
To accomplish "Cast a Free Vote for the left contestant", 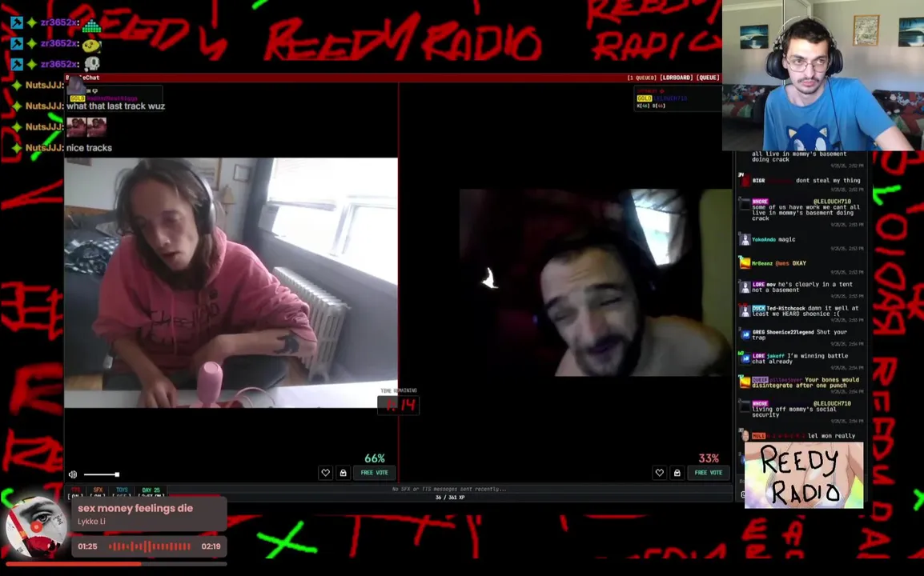I will [x=374, y=472].
